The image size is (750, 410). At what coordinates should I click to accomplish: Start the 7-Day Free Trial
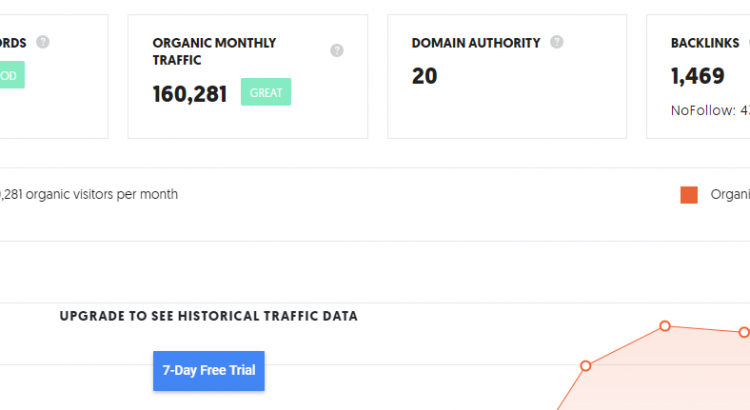click(208, 370)
